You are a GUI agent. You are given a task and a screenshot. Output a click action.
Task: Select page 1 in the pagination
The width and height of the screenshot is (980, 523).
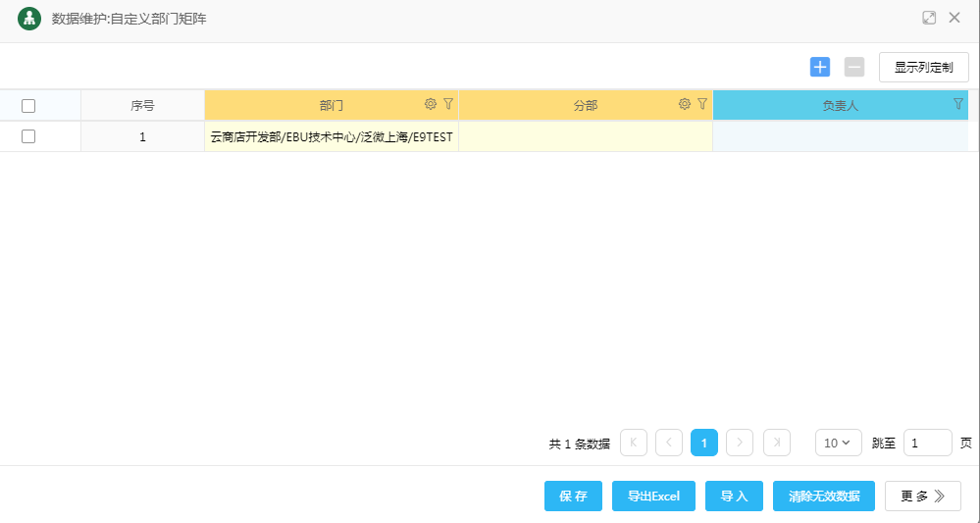[703, 443]
